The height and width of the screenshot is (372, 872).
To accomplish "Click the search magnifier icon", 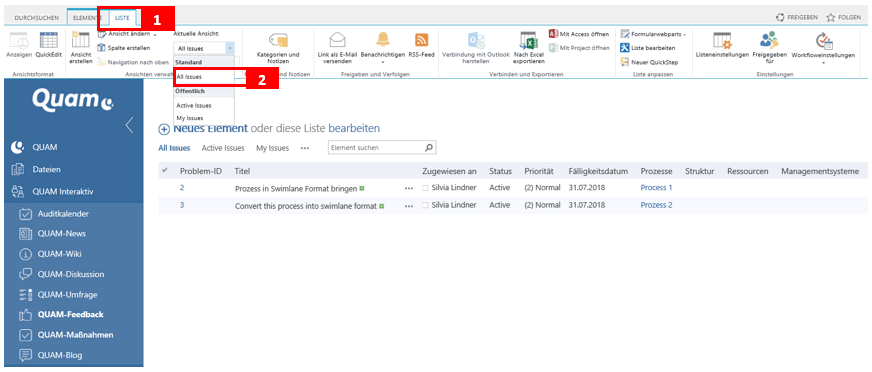I will pos(428,148).
